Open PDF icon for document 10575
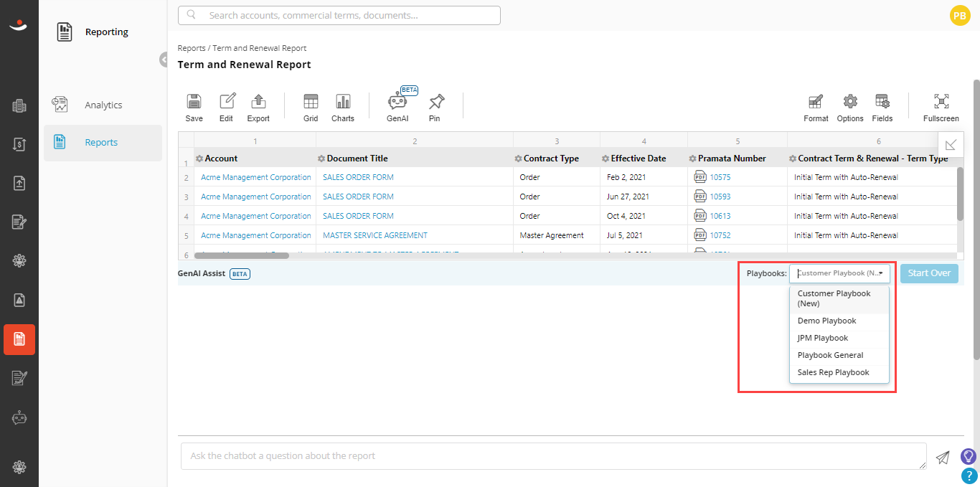This screenshot has width=980, height=487. pyautogui.click(x=700, y=177)
